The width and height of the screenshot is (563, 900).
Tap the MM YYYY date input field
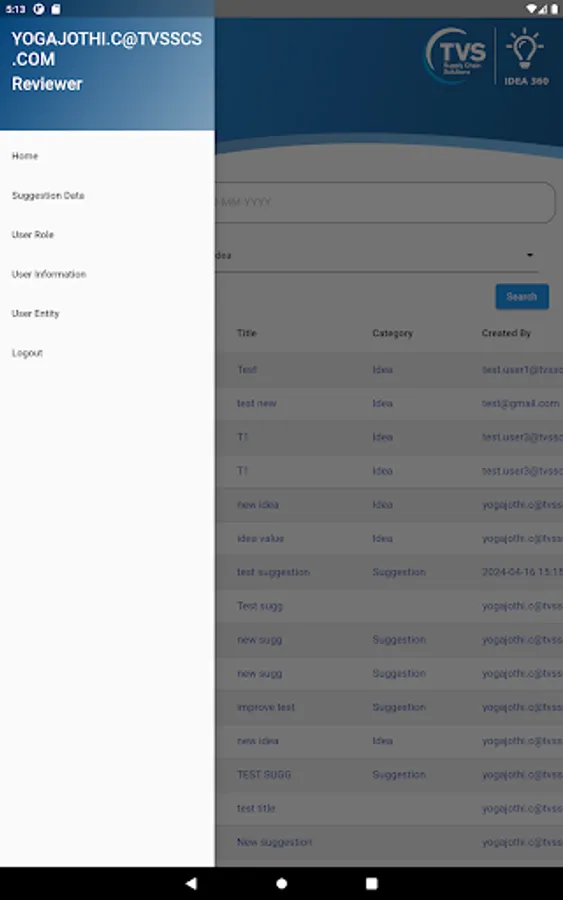385,203
